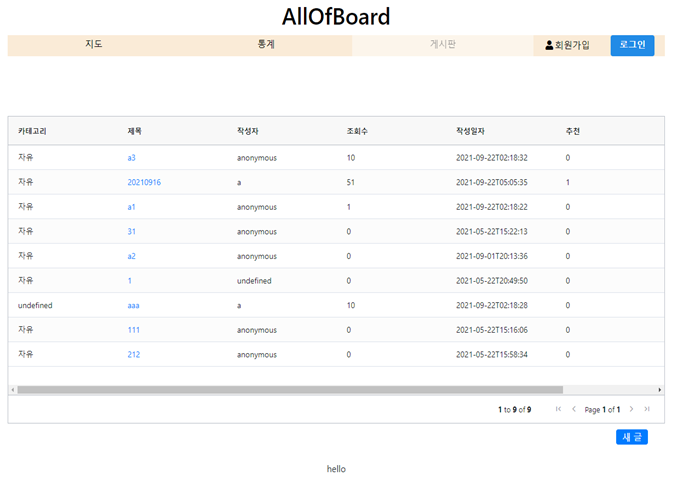The height and width of the screenshot is (502, 689).
Task: Click the horizontal scrollbar left arrow
Action: point(13,390)
